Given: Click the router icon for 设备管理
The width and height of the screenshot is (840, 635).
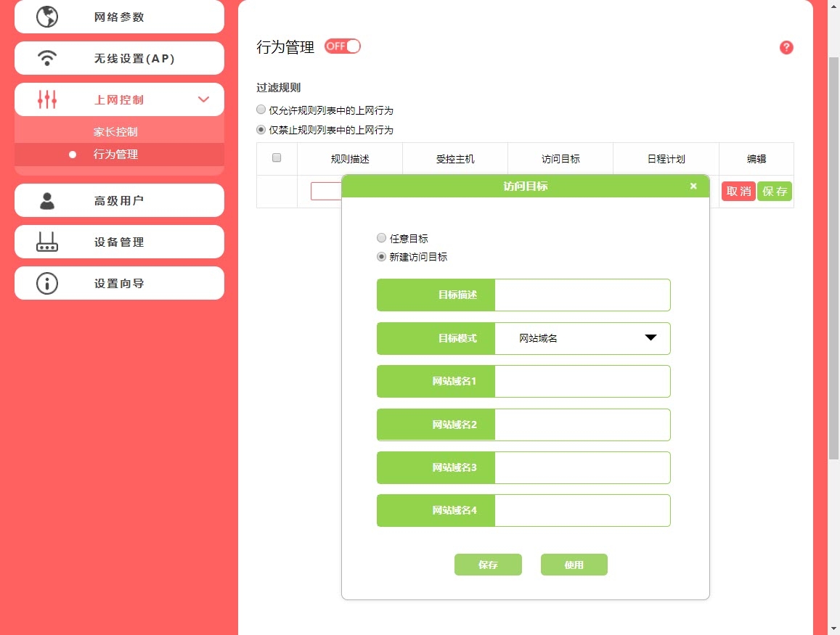Looking at the screenshot, I should click(47, 242).
